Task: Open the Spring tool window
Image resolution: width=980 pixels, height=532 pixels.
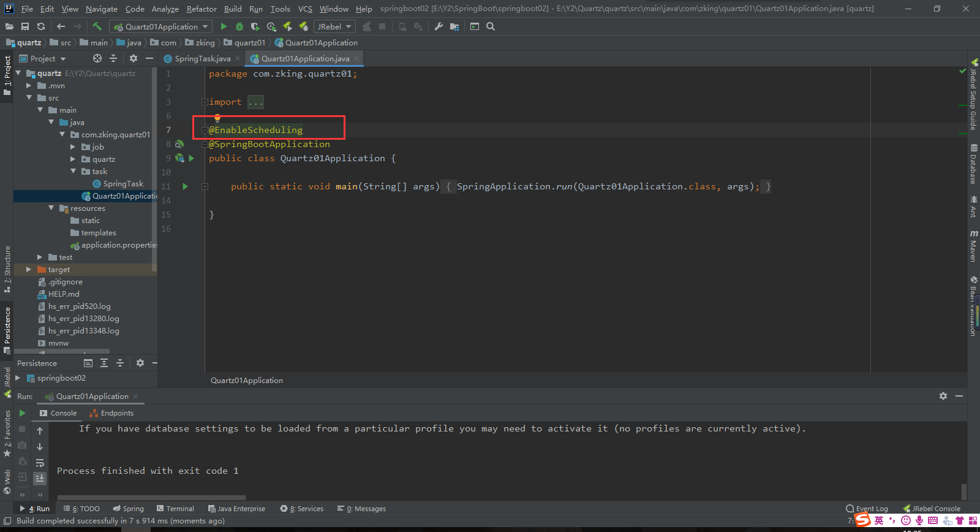Action: click(x=128, y=509)
